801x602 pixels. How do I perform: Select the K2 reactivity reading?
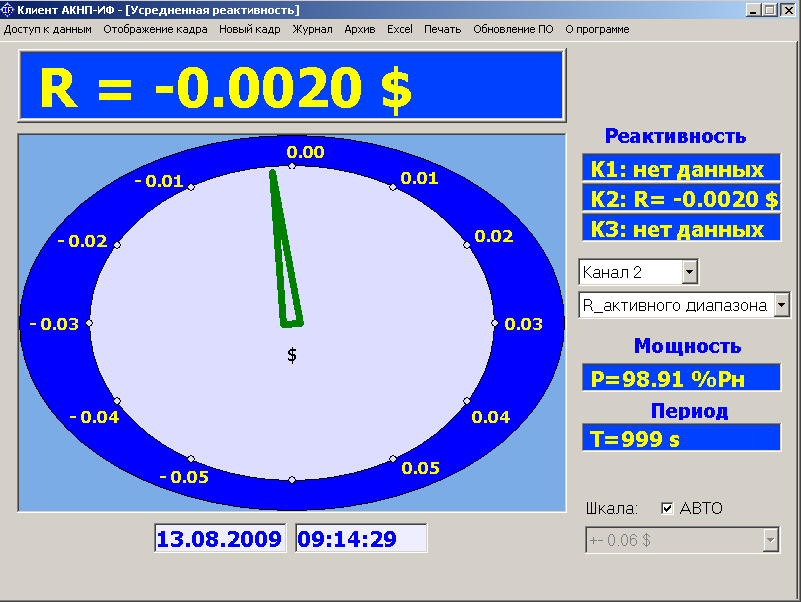(680, 199)
